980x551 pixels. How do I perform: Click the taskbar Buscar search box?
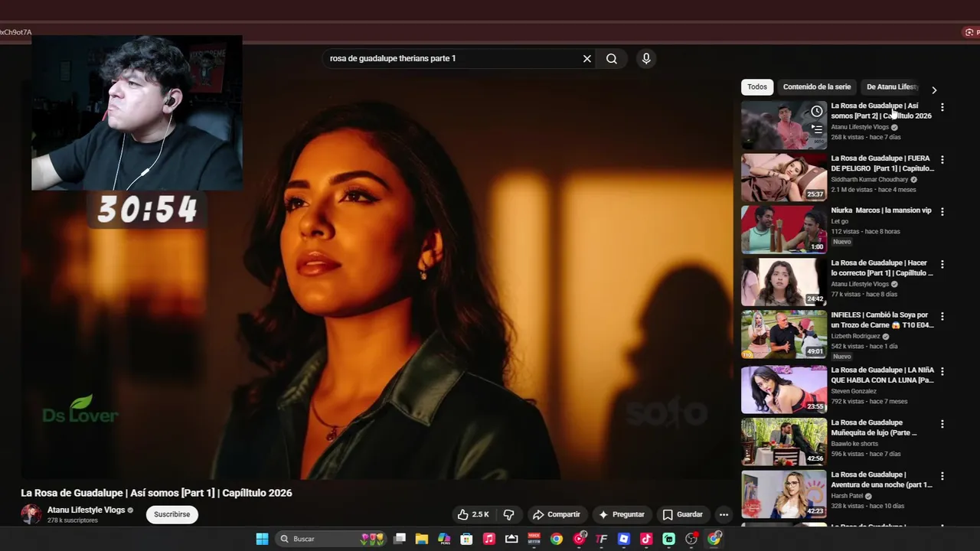[x=331, y=539]
